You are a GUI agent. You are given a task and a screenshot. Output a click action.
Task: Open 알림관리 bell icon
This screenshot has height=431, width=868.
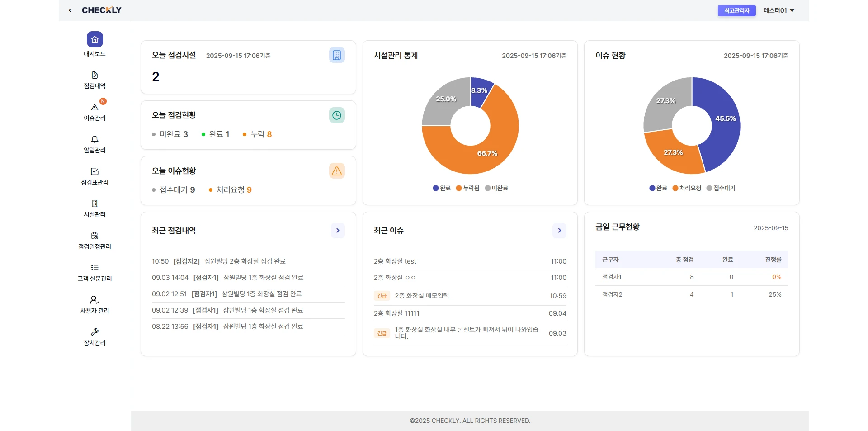coord(94,139)
